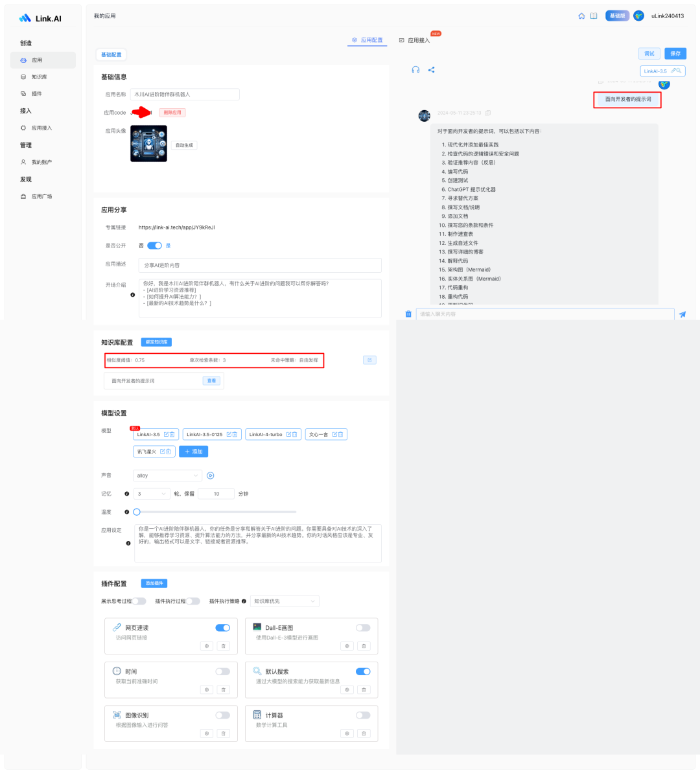Open the documentation book icon
This screenshot has height=775, width=700.
(594, 16)
